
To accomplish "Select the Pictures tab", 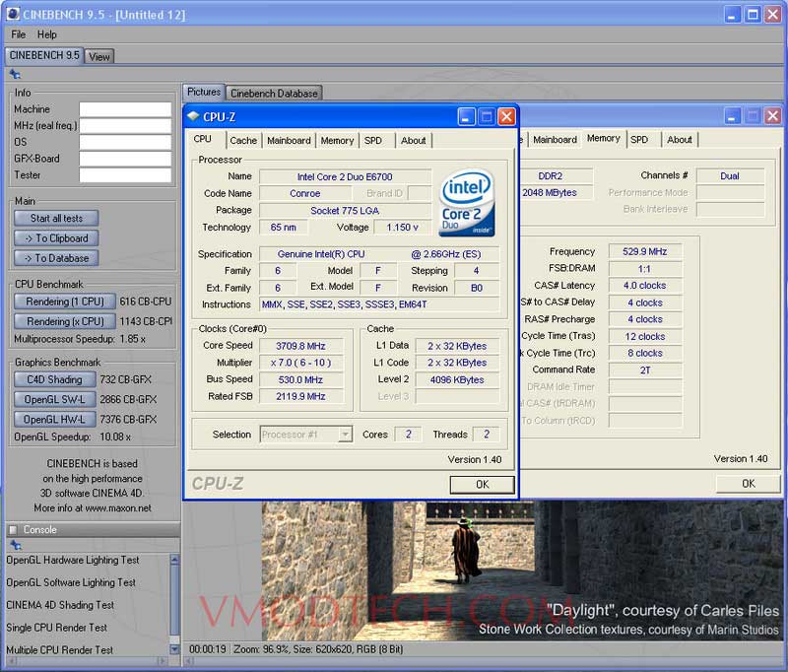I will (204, 92).
